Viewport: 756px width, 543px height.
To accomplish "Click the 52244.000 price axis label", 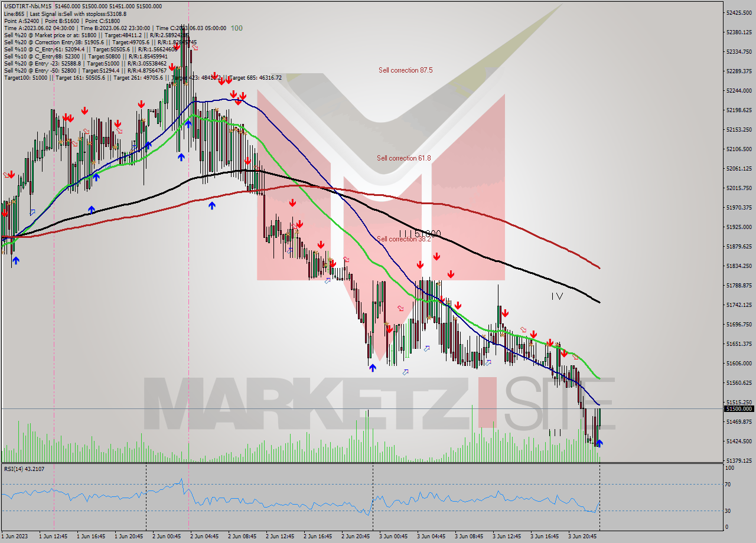I will pyautogui.click(x=738, y=90).
